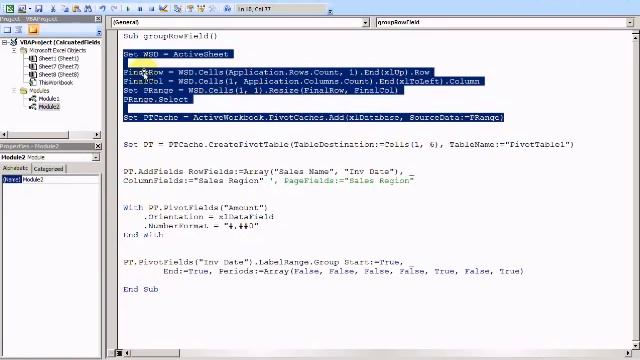Click the Project Explorer horizontal scrollbar thumb
640x360 pixels.
click(x=38, y=134)
